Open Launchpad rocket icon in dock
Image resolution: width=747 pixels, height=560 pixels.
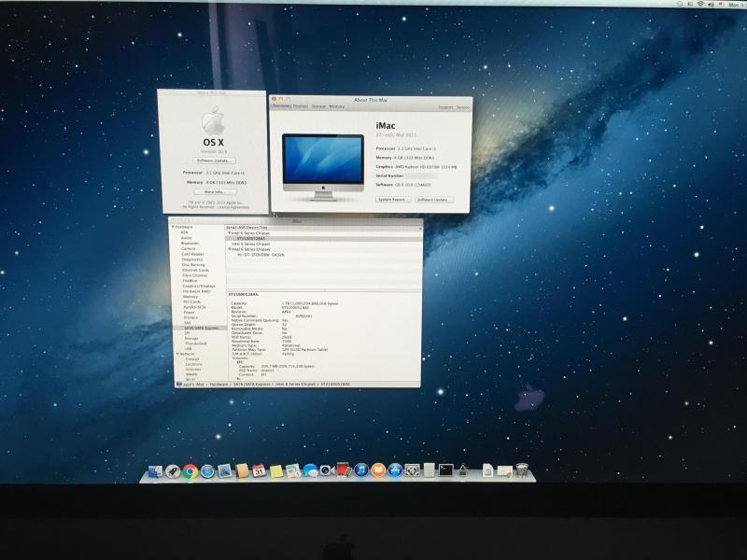point(174,471)
